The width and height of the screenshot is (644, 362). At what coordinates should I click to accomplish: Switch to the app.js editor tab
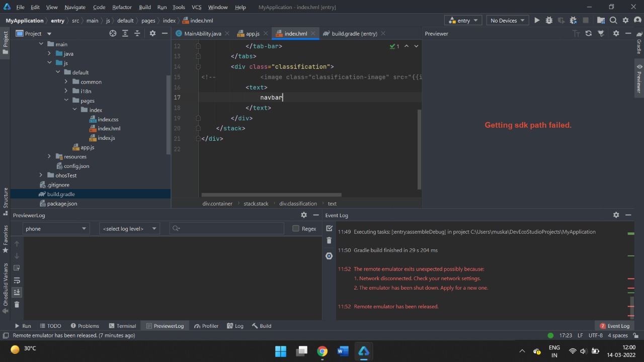click(x=252, y=34)
